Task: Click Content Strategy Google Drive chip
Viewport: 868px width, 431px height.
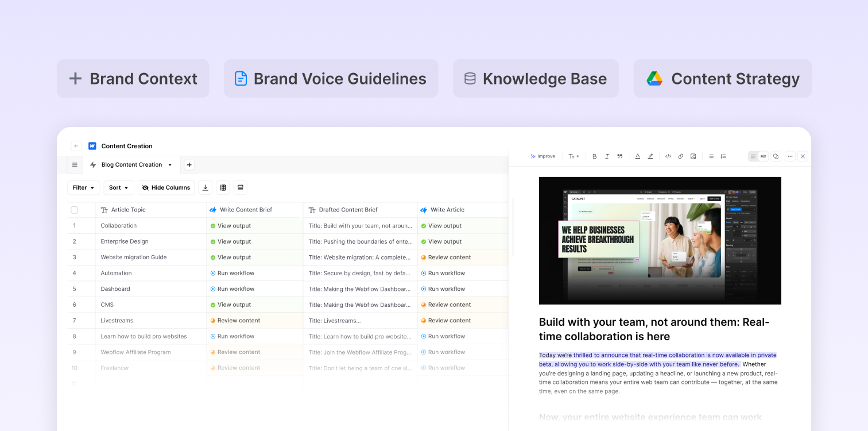Action: (723, 79)
